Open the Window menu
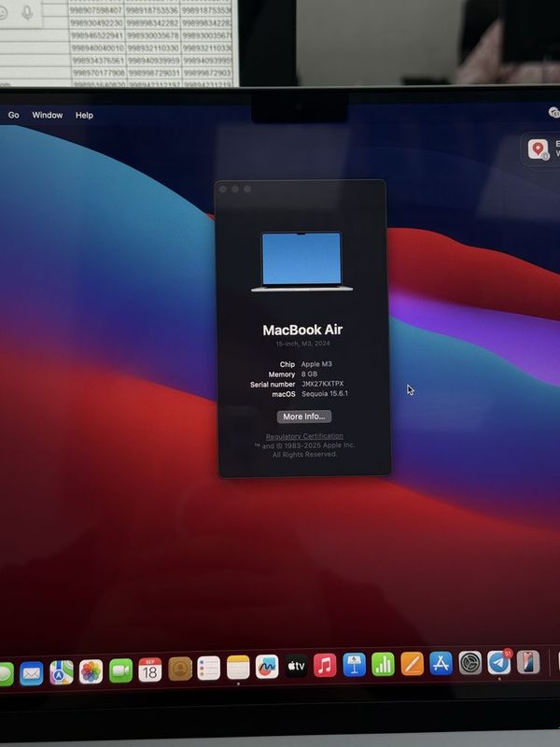 click(48, 115)
